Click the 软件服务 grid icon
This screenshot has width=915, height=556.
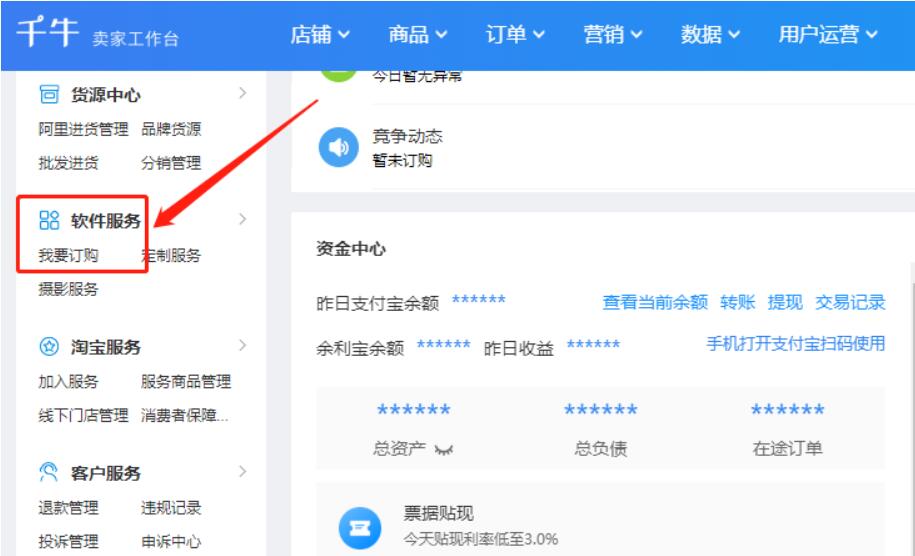tap(49, 220)
